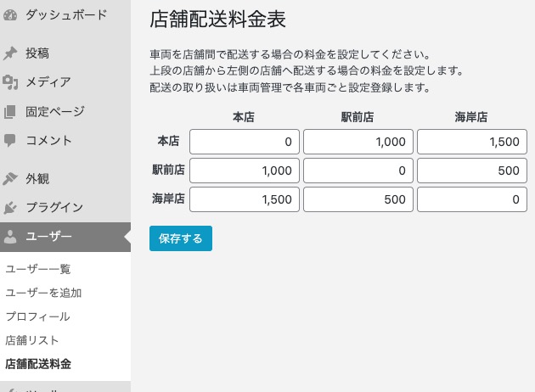Select the paintbrush icon for 外観
The height and width of the screenshot is (392, 535).
[10, 178]
